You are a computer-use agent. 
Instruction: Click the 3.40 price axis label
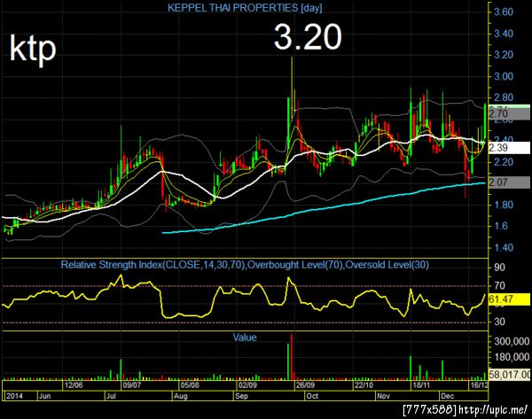tap(503, 34)
